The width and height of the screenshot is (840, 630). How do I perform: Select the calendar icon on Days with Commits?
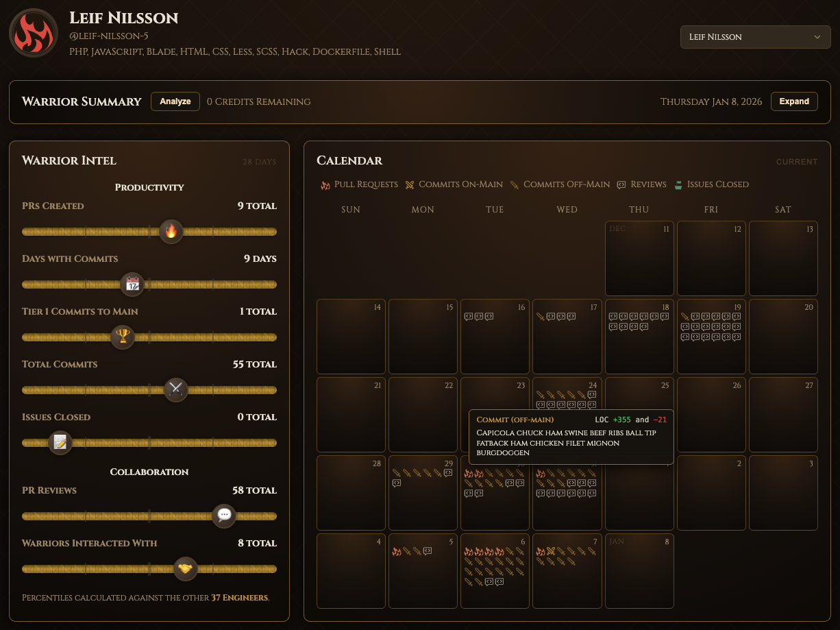coord(133,284)
